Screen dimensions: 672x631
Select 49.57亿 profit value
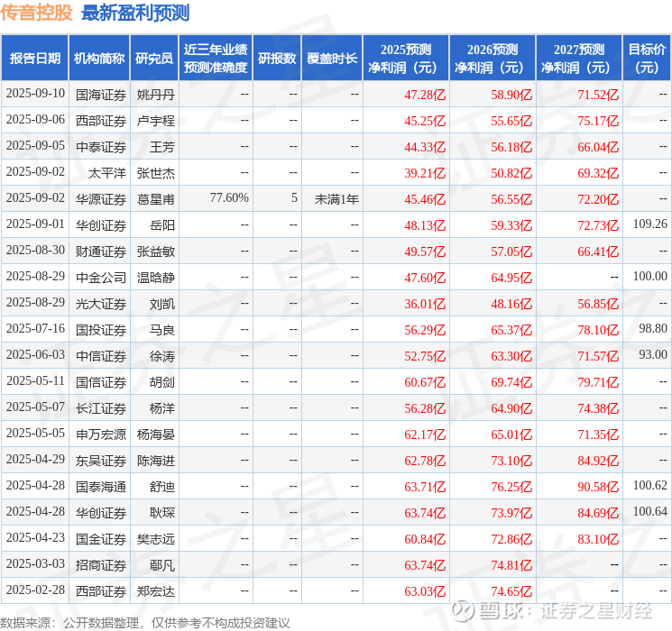(425, 251)
